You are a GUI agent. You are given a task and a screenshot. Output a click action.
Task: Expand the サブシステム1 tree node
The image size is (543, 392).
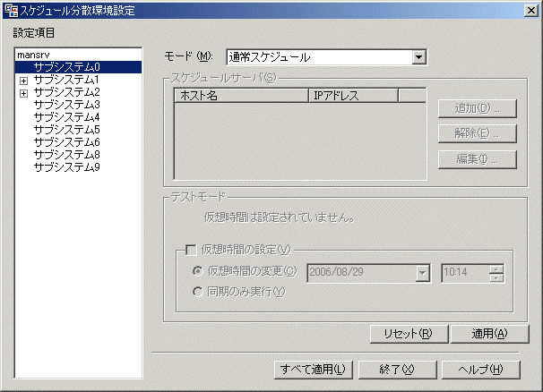coord(23,80)
